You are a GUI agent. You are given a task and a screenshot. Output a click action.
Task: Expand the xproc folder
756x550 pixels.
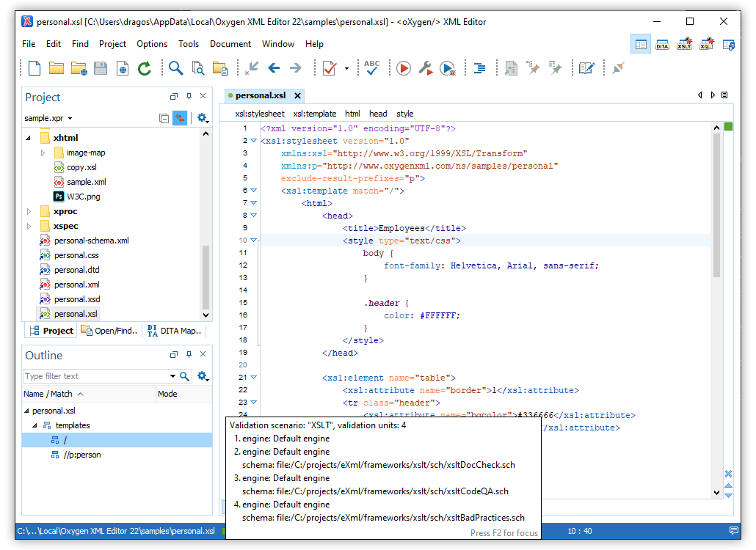(x=29, y=211)
